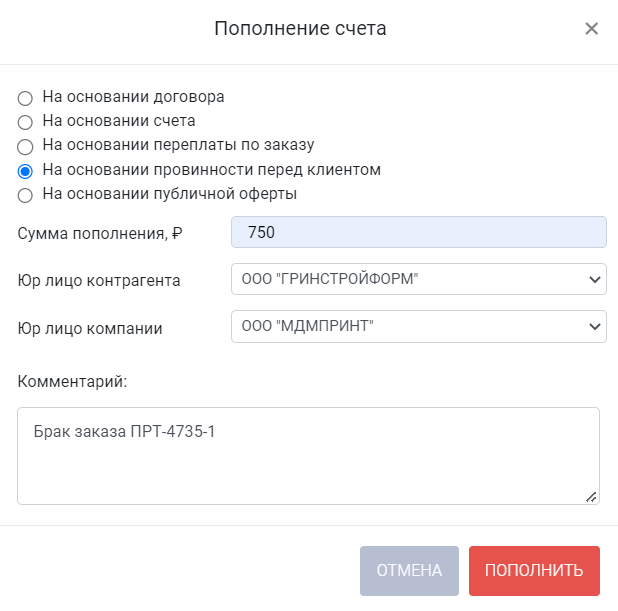Select На основании провинности перед клиентом radio
Viewport: 618px width, 611px height.
pos(25,171)
